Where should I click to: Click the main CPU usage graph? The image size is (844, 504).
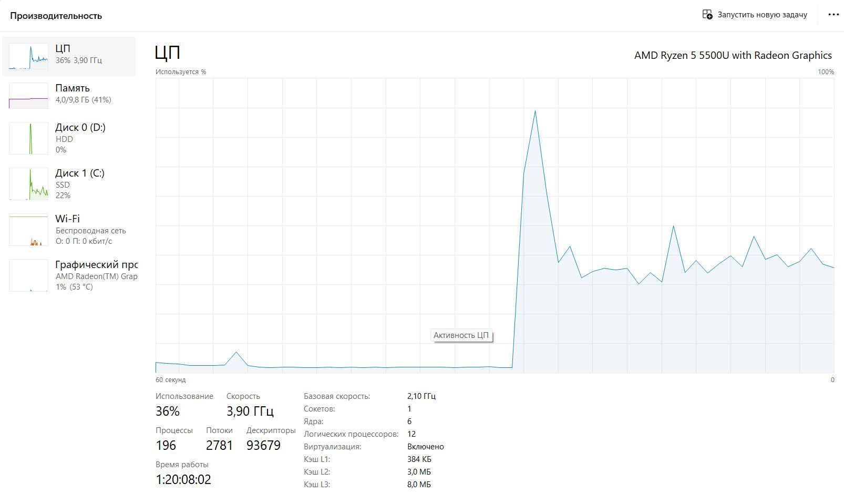(x=495, y=225)
